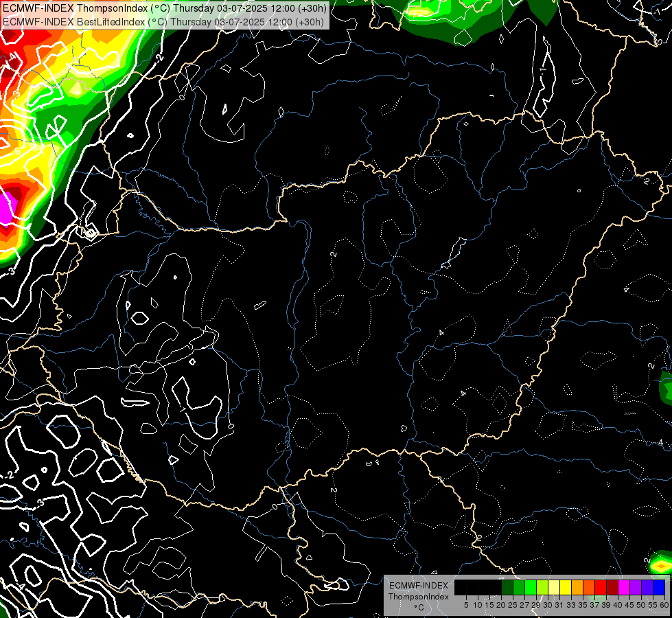Click the legend tick value 55
Image resolution: width=672 pixels, height=618 pixels.
pos(653,605)
